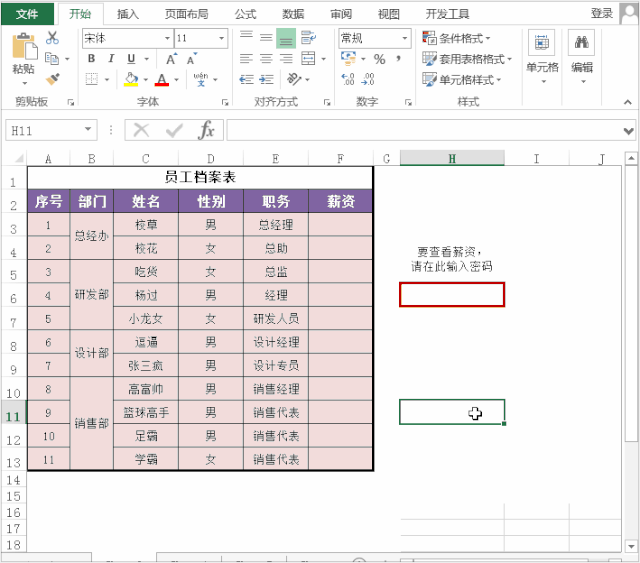The width and height of the screenshot is (640, 563).
Task: Click the Cut scissors icon
Action: click(52, 38)
